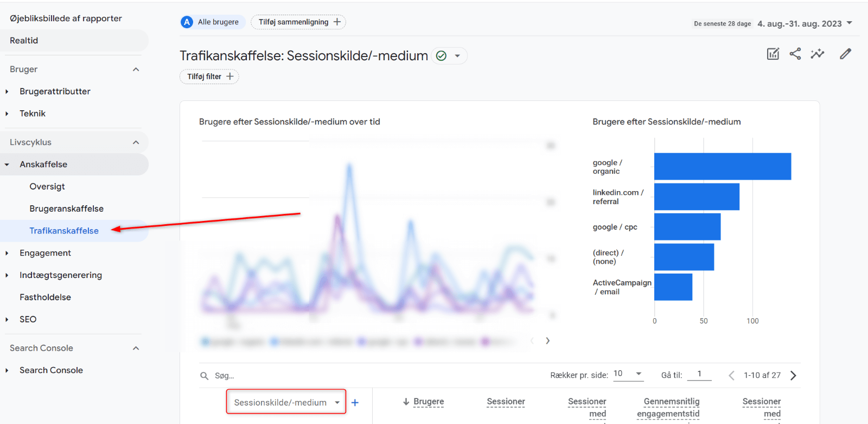Screen dimensions: 868x424
Task: Collapse the Livscyklus section
Action: (136, 142)
